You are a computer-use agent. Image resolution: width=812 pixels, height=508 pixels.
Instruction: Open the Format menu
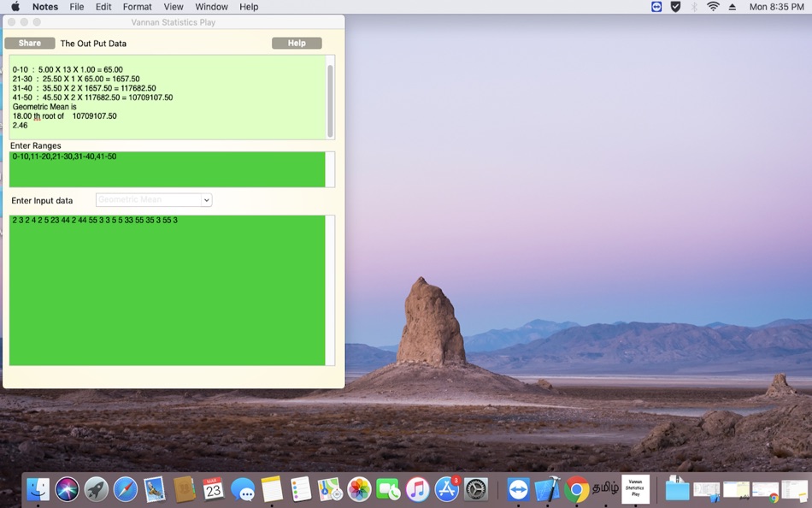pos(136,7)
